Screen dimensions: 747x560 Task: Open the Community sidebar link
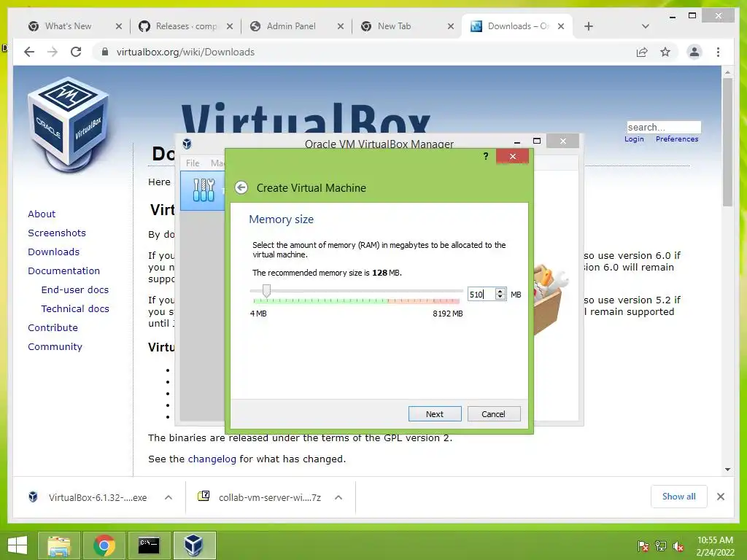(x=55, y=346)
